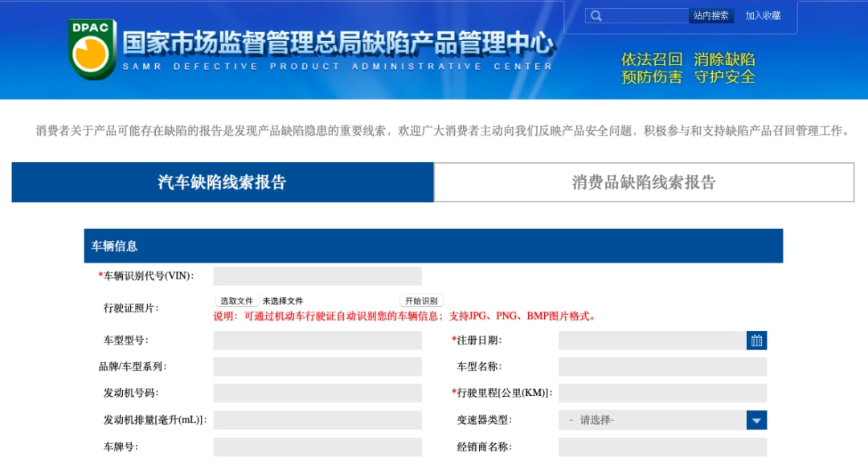
Task: Open the 请选择 transmission type combo box
Action: coord(662,420)
